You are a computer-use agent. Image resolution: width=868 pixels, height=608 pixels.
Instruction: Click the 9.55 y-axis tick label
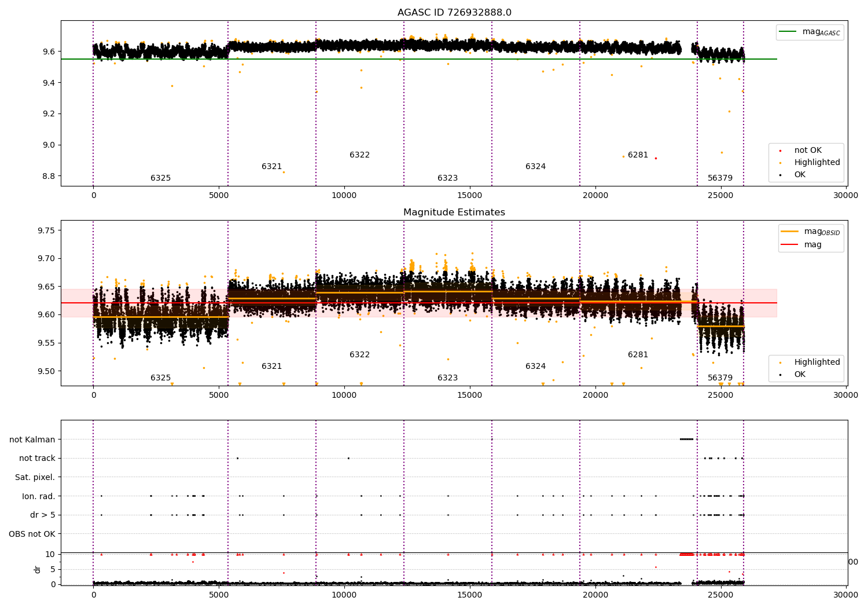pos(47,343)
